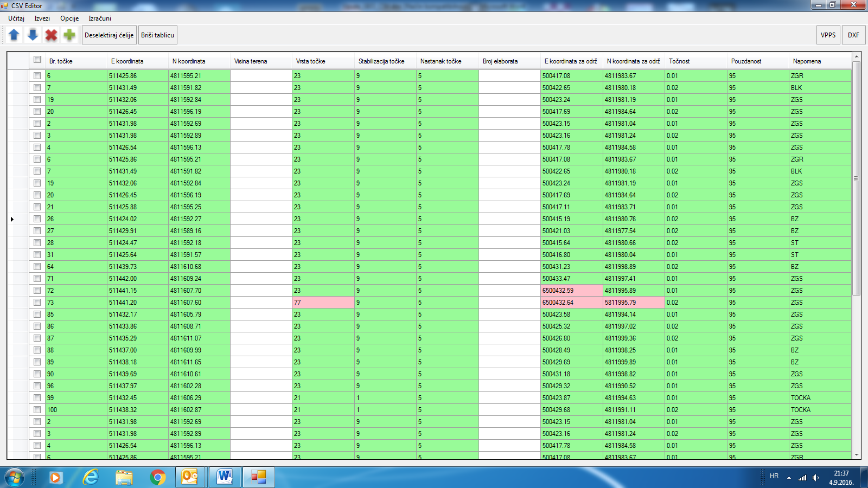
Task: Click the green plus add row icon
Action: pos(69,35)
